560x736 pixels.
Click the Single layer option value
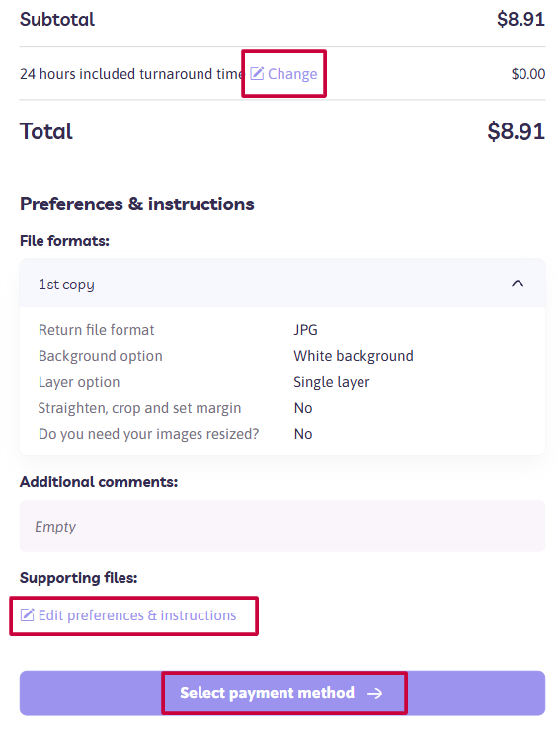[332, 382]
